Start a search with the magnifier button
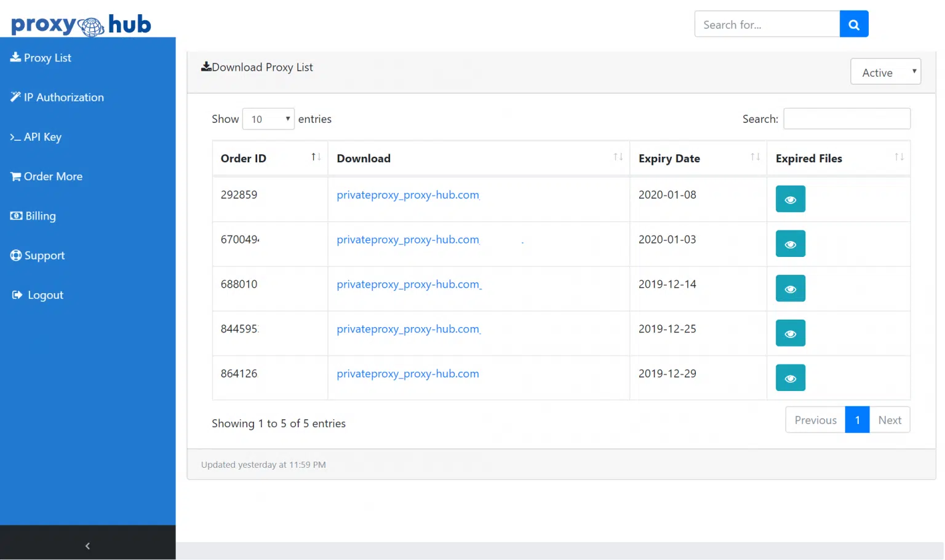 pos(854,24)
